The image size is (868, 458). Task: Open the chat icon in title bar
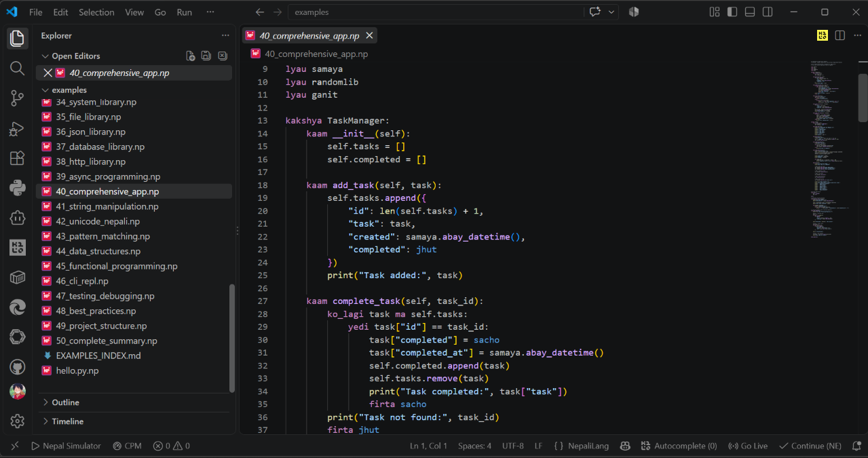(x=596, y=12)
